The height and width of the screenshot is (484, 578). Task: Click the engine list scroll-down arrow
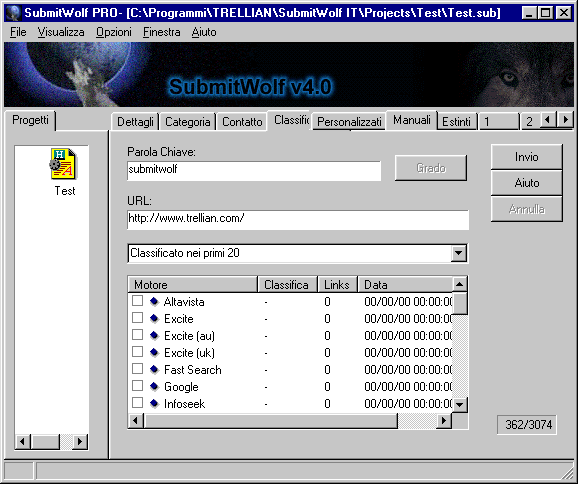459,405
